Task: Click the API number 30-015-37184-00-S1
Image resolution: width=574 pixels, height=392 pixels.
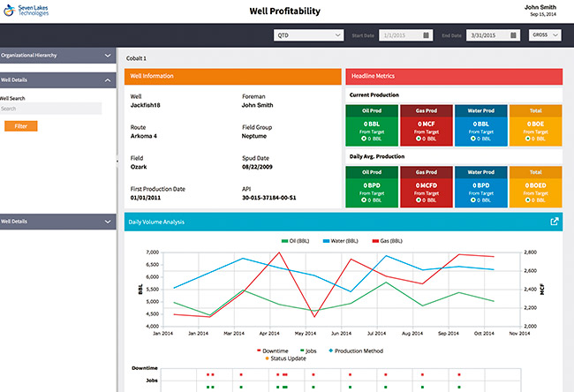Action: coord(269,198)
